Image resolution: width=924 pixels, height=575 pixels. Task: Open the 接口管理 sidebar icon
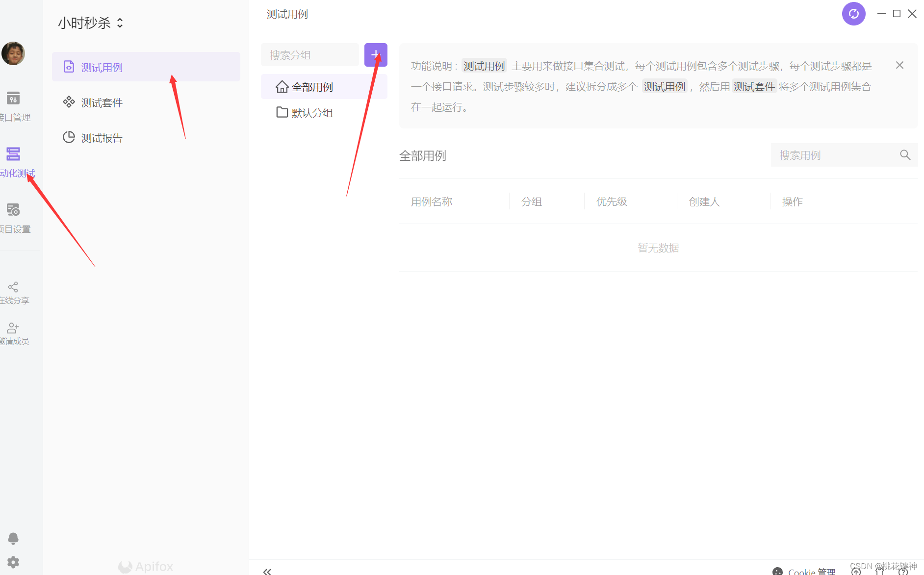[13, 99]
